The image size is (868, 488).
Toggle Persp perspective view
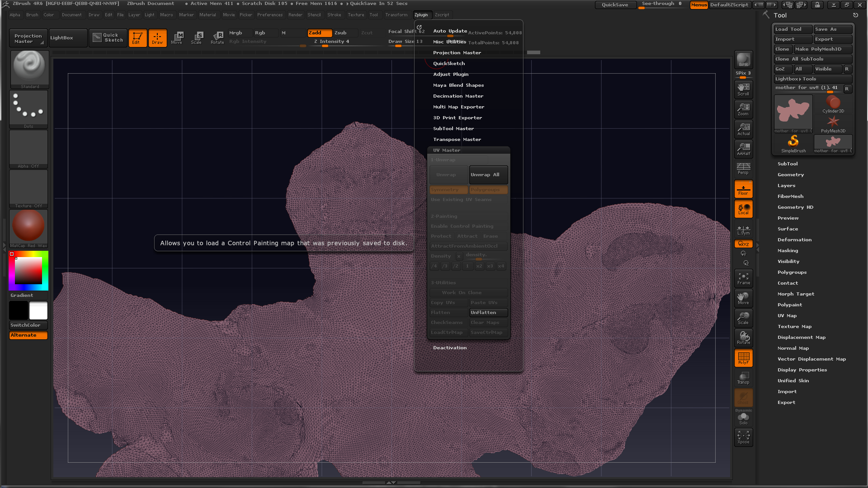(x=743, y=169)
